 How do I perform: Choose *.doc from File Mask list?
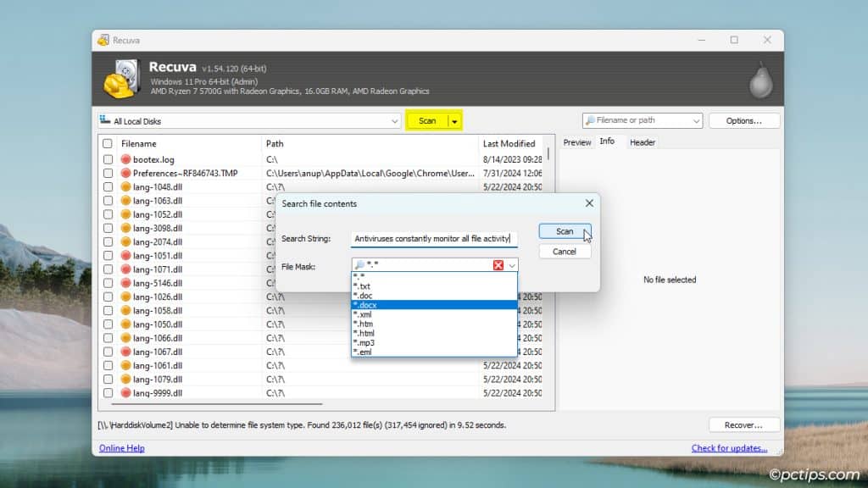point(434,296)
